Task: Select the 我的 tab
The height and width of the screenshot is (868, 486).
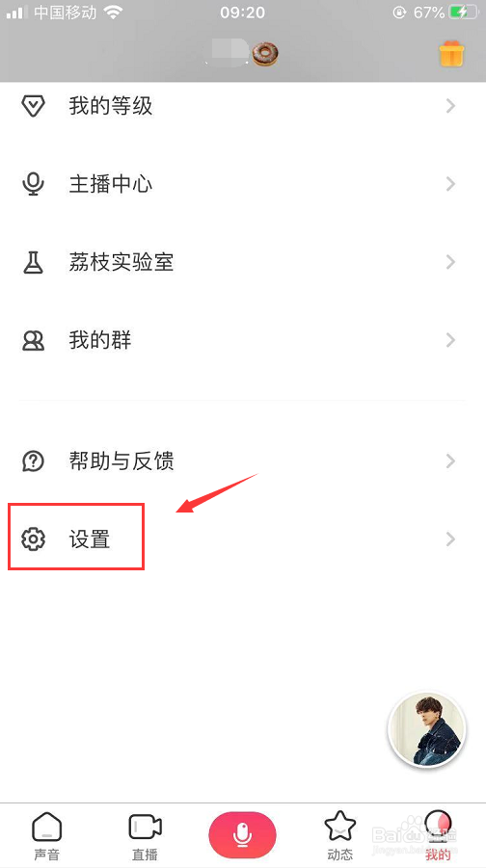Action: 438,836
